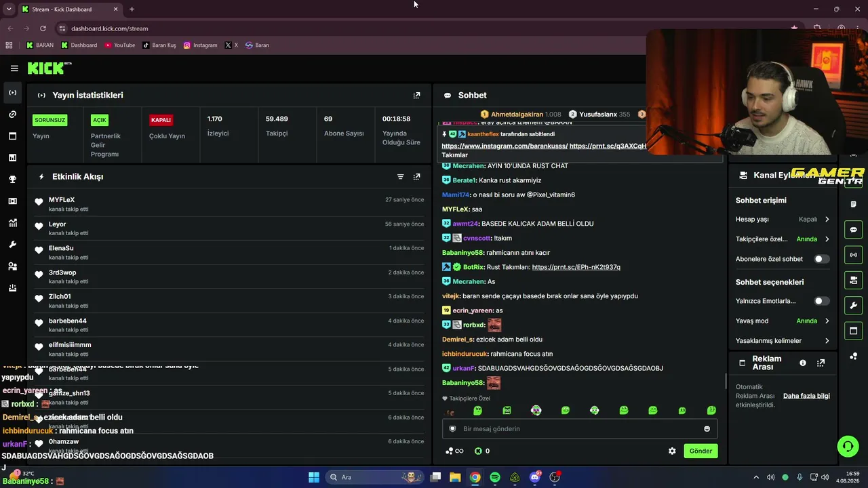
Task: Open the users icon in the left sidebar
Action: [12, 266]
